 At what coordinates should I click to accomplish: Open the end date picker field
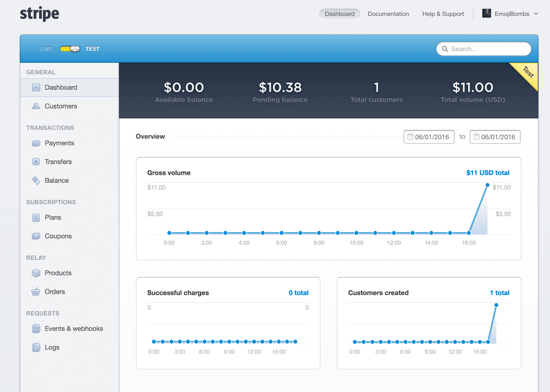[x=495, y=137]
